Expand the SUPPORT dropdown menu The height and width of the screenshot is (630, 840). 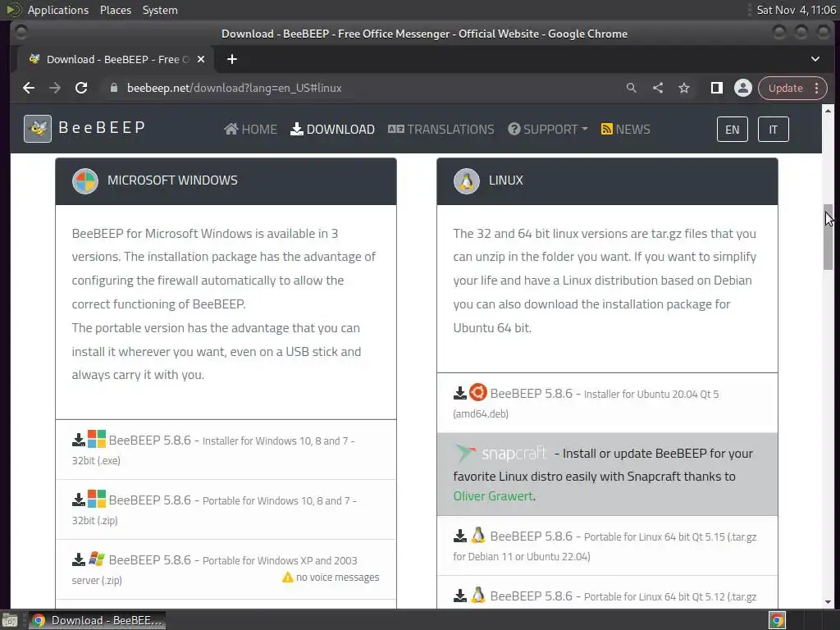click(x=547, y=129)
